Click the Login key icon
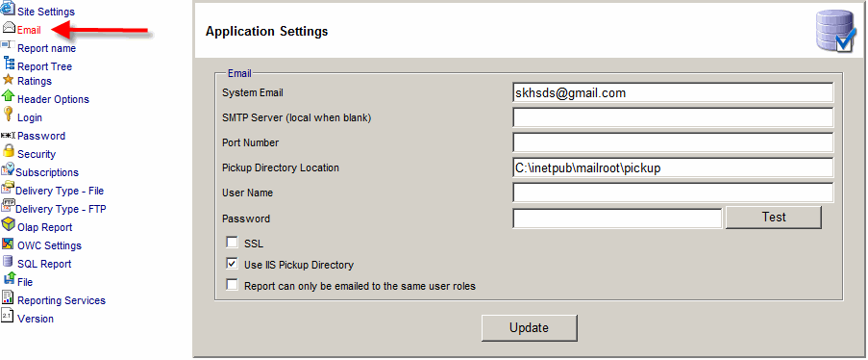 click(8, 115)
